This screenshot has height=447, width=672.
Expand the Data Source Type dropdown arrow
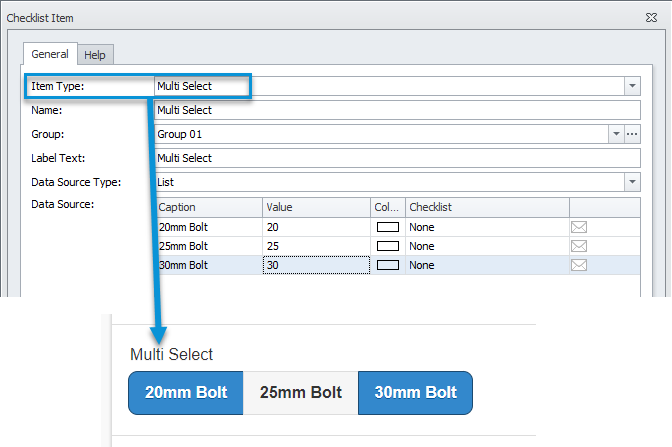632,182
